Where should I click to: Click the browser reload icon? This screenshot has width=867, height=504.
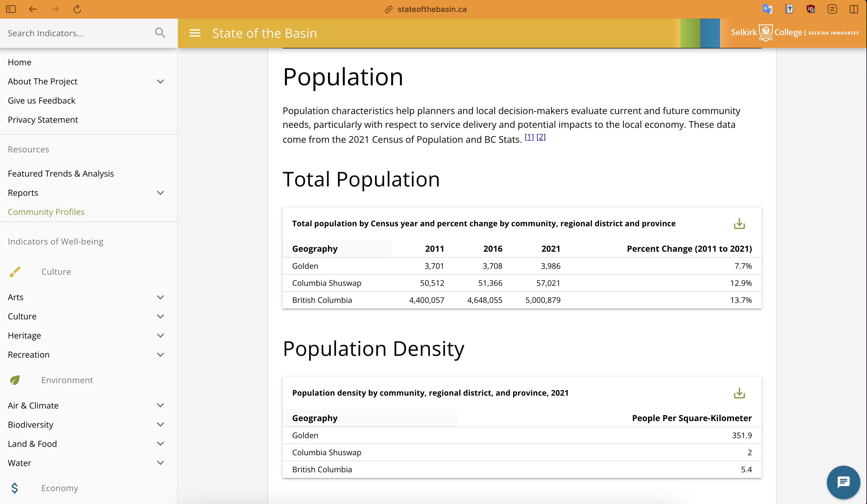(77, 9)
